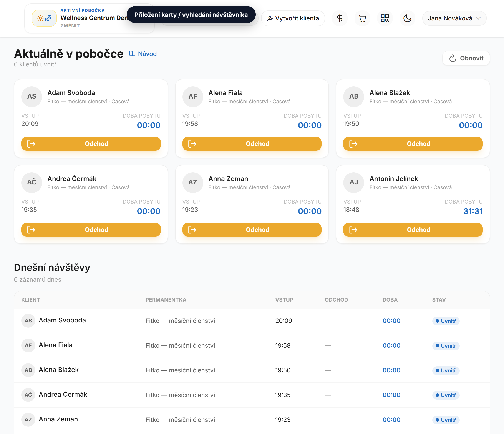Click the DOBA column header
This screenshot has height=434, width=504.
390,300
